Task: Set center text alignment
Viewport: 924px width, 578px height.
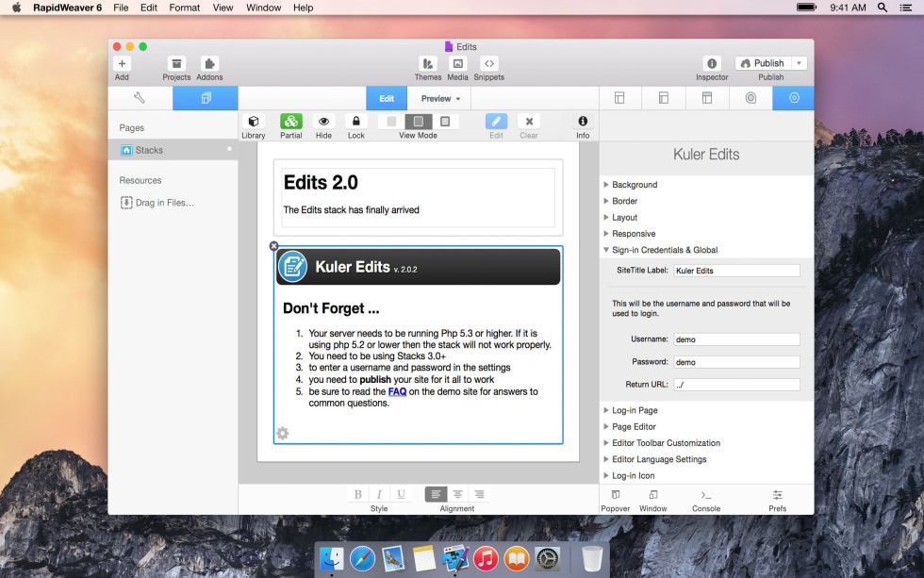Action: click(x=458, y=494)
